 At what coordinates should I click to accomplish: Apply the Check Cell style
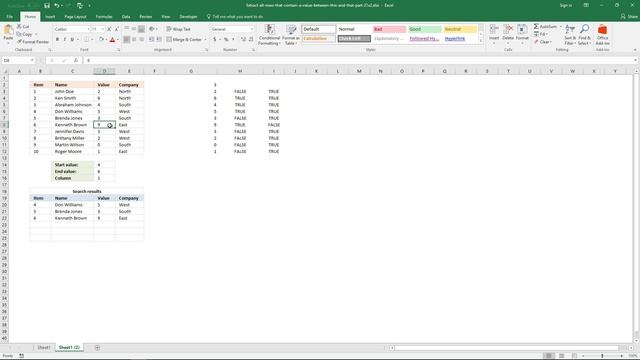pos(354,39)
